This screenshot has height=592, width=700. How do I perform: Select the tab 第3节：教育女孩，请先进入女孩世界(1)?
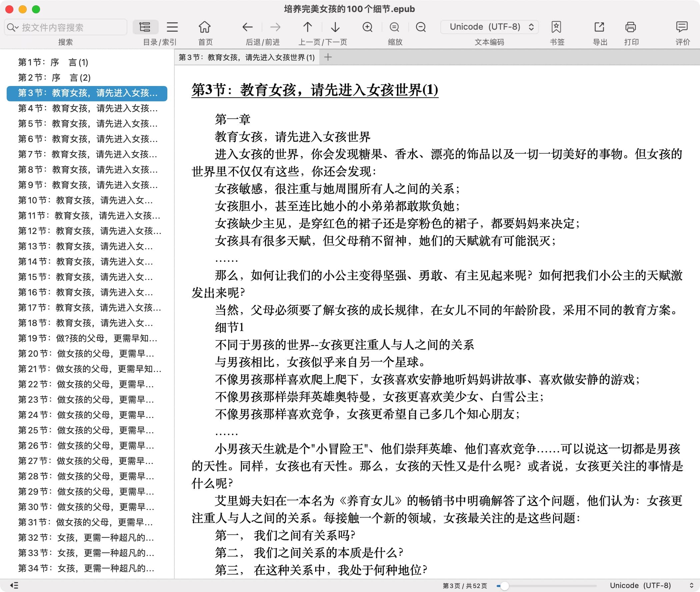coord(247,57)
